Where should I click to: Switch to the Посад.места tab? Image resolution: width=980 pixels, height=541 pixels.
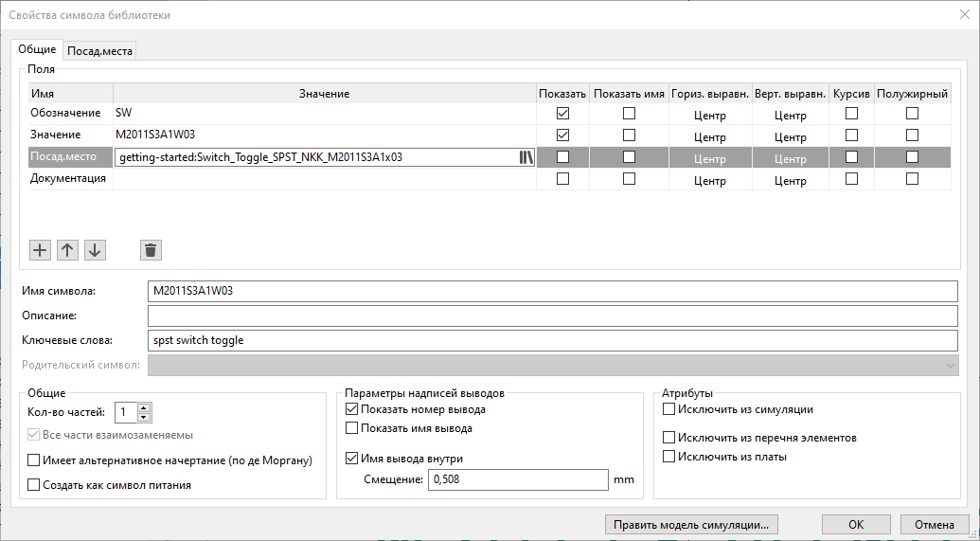pyautogui.click(x=100, y=51)
